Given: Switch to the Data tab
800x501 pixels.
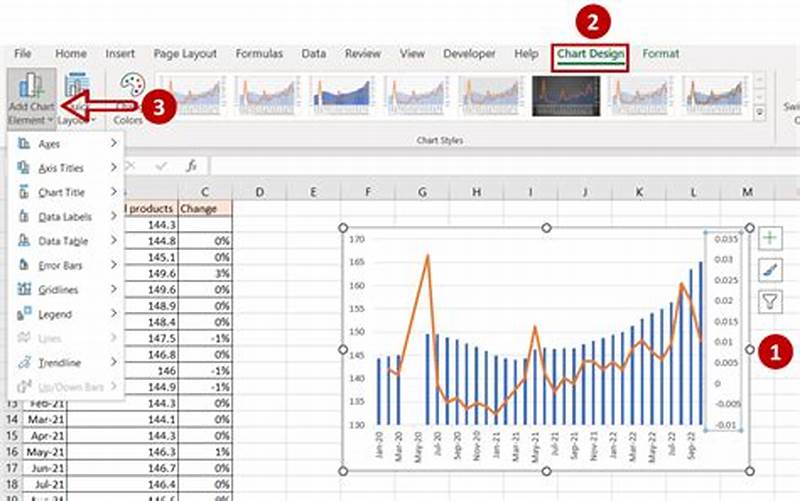Looking at the screenshot, I should click(x=313, y=54).
